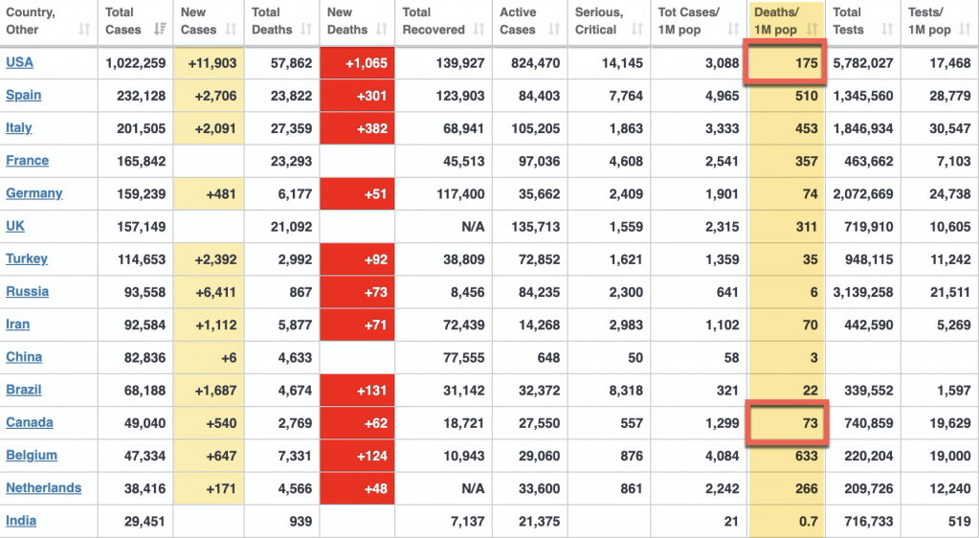This screenshot has width=980, height=538.
Task: Sort table by Total Cases arrows icon
Action: click(160, 30)
